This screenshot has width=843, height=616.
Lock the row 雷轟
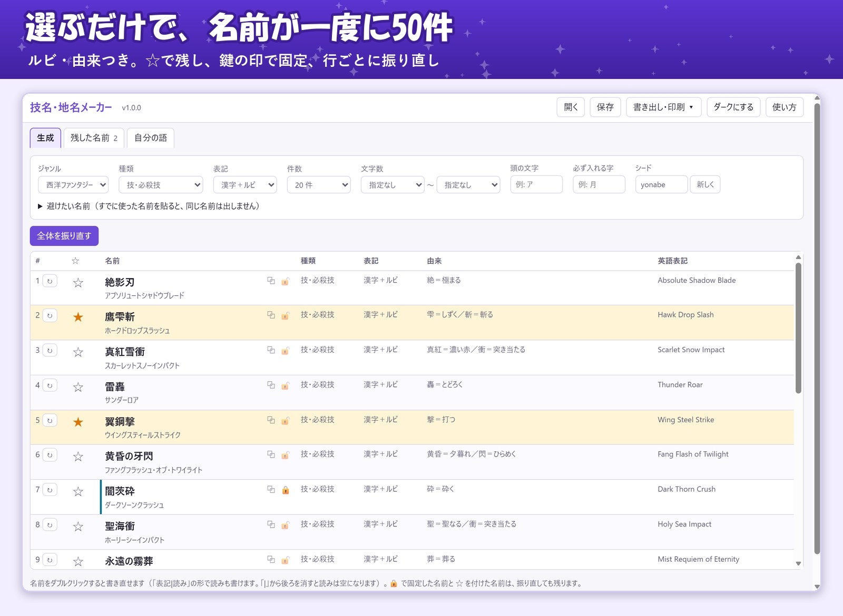285,385
